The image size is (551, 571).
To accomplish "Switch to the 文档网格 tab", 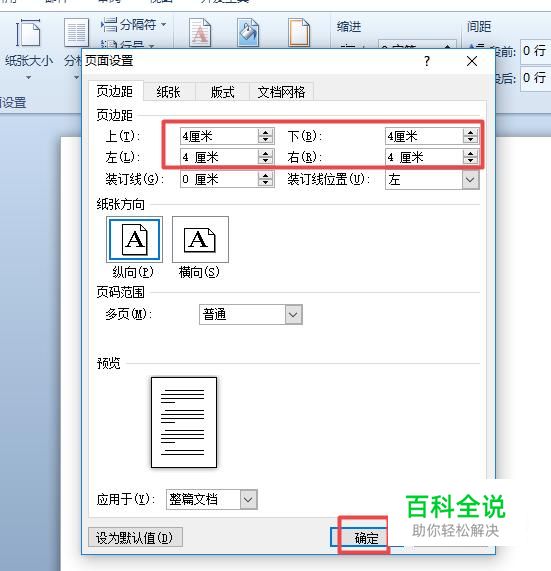I will coord(281,92).
